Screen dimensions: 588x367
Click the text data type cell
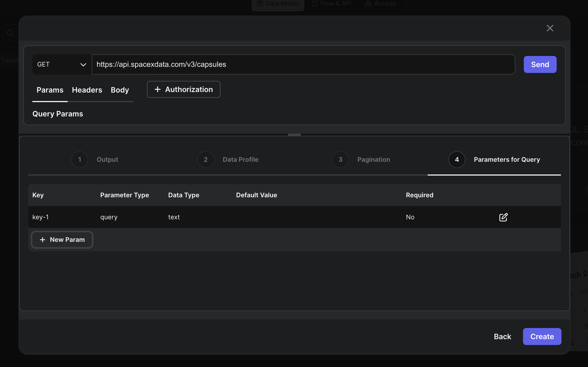click(174, 217)
